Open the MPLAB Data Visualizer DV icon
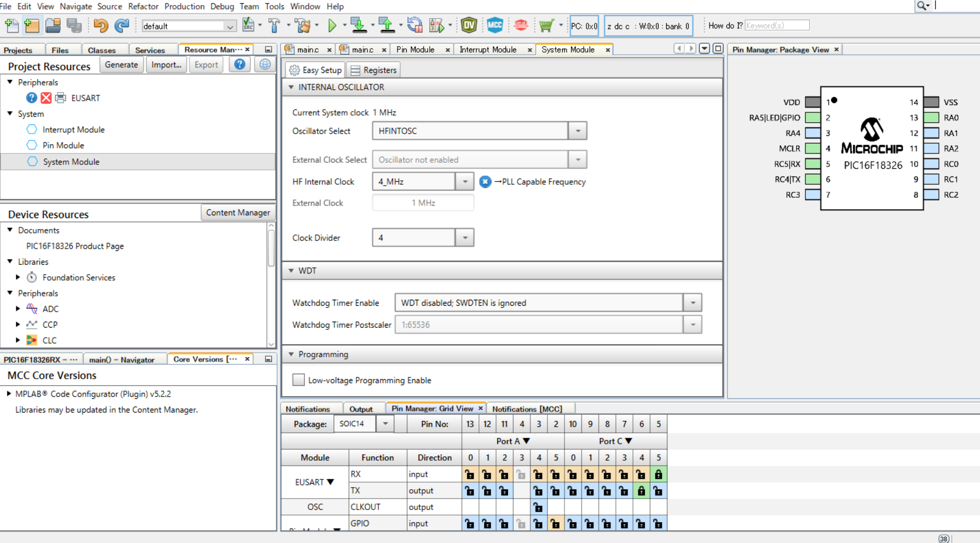Viewport: 980px width, 543px height. click(469, 25)
